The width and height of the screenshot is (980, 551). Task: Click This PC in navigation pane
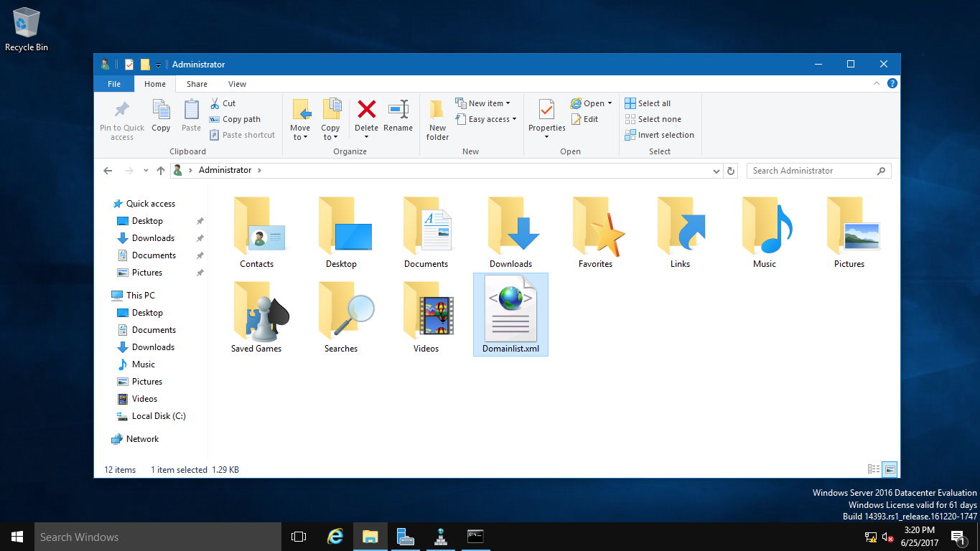tap(133, 296)
